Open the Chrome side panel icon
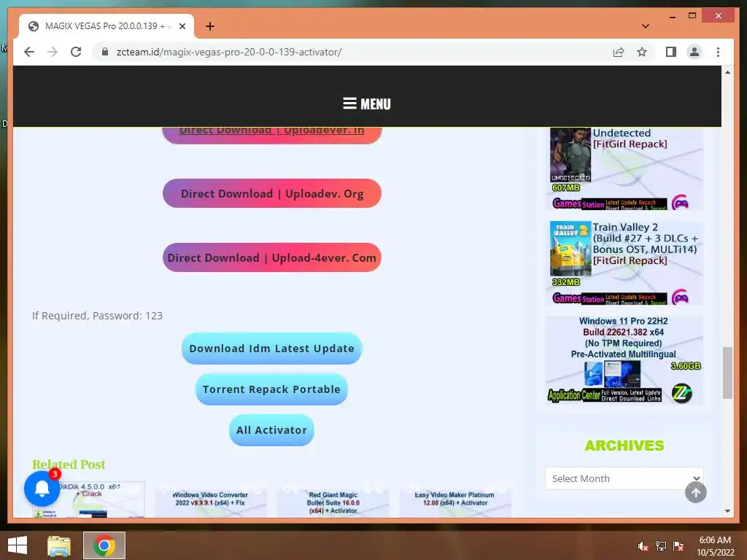Viewport: 747px width, 560px height. [x=671, y=52]
